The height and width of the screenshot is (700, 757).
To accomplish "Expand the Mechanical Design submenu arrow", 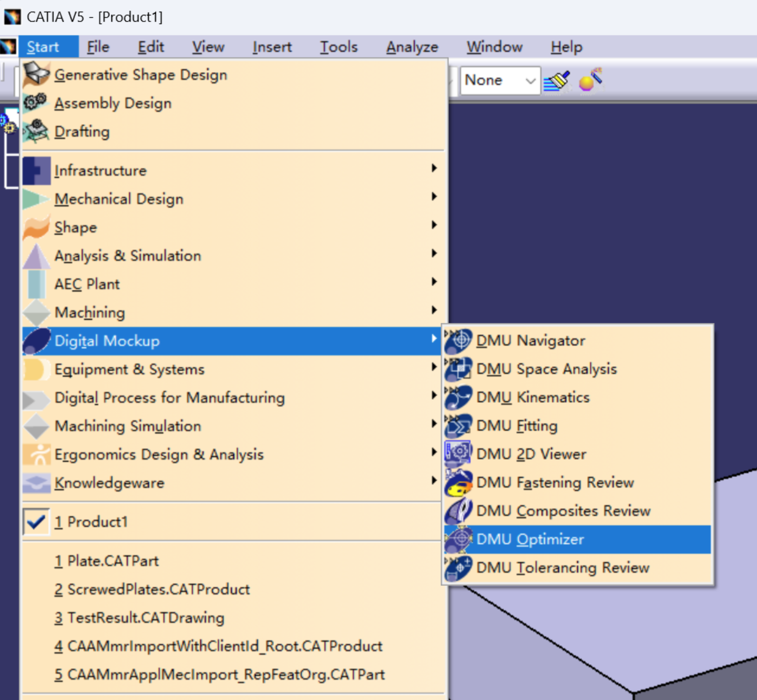I will pos(434,197).
